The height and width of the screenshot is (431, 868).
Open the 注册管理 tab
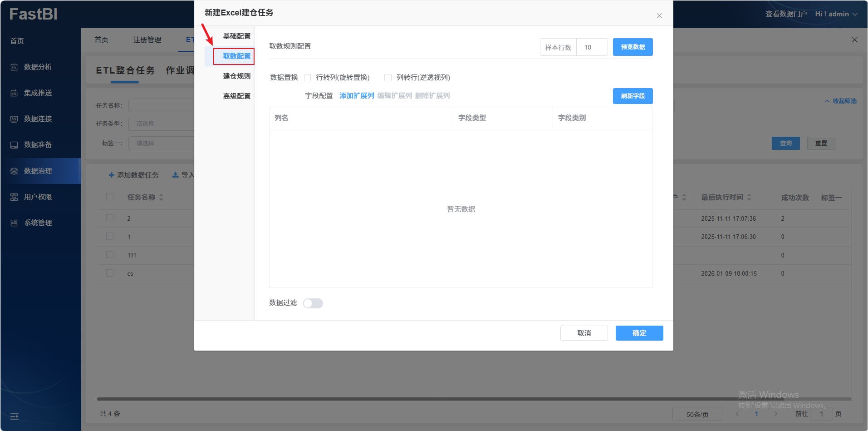click(x=147, y=40)
